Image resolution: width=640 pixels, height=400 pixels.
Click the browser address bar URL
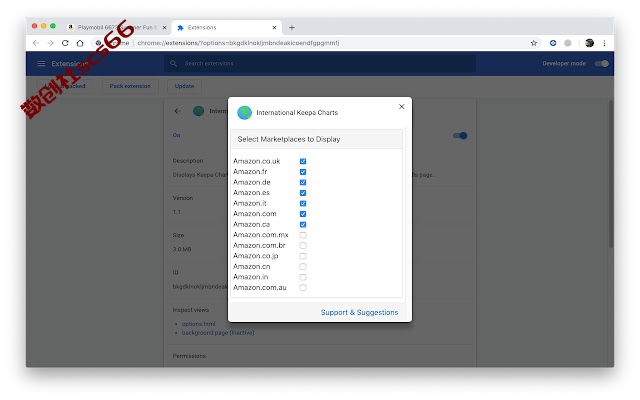coord(238,43)
